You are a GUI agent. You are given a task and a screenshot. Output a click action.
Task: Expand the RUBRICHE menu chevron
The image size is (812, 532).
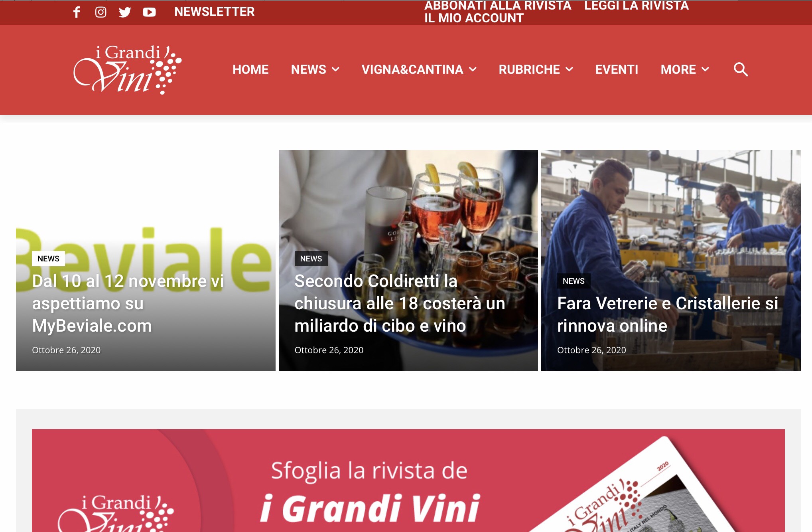tap(570, 69)
